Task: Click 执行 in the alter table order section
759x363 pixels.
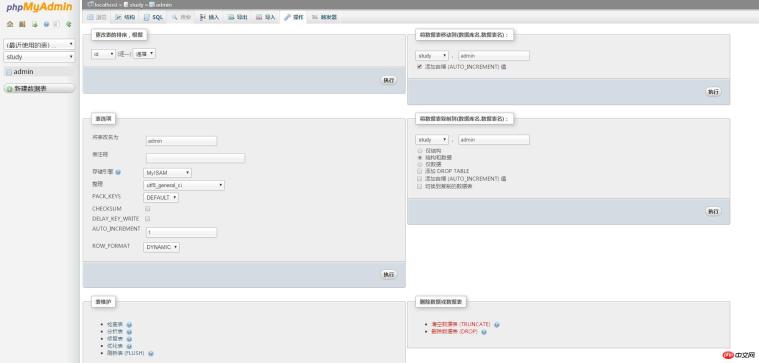Action: point(389,80)
